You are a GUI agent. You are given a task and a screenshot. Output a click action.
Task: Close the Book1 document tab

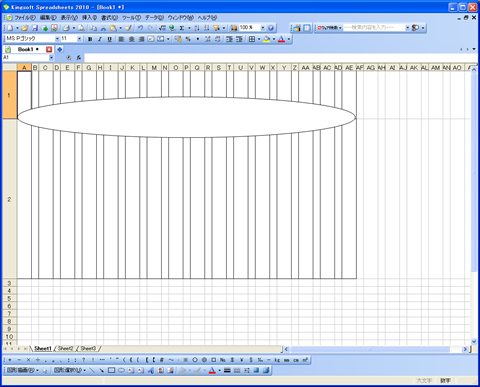(x=49, y=49)
